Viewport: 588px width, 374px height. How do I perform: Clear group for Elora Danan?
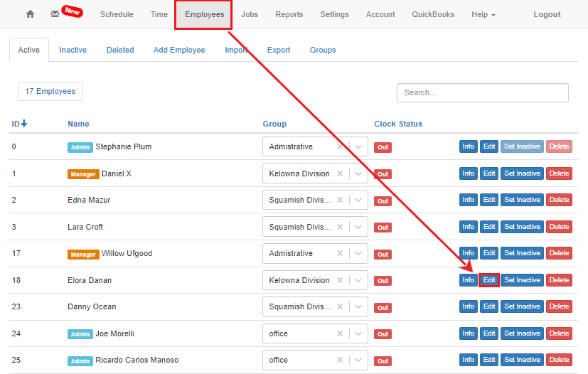point(341,280)
